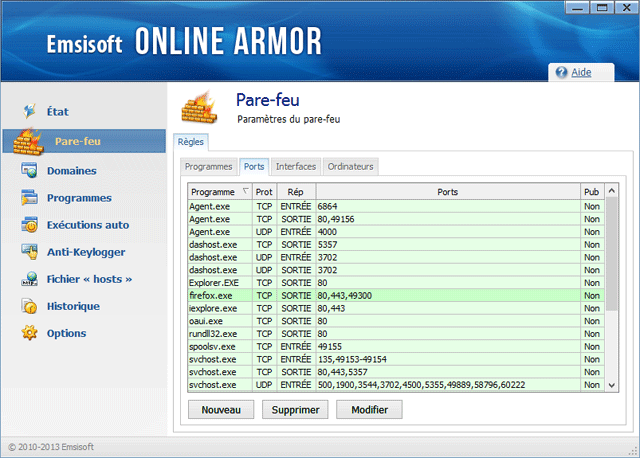Select svchost.exe row with ports 135,49153-49154
The width and height of the screenshot is (640, 458).
click(x=396, y=359)
